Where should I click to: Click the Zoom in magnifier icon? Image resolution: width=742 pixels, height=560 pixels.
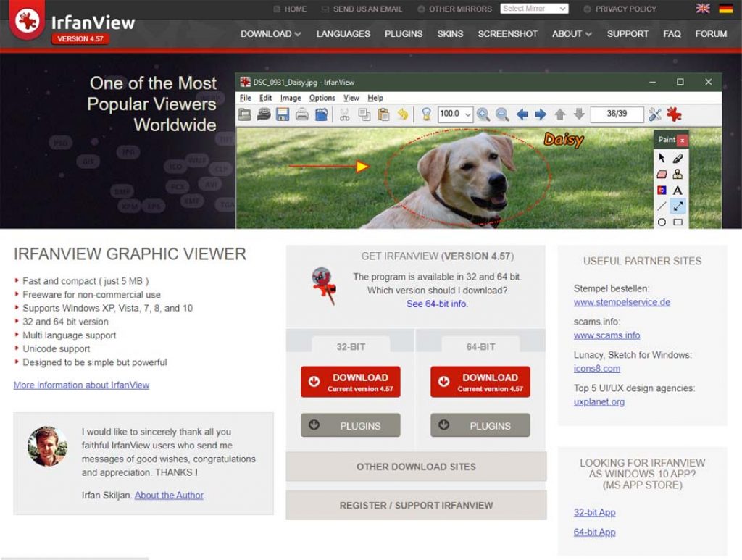point(483,114)
